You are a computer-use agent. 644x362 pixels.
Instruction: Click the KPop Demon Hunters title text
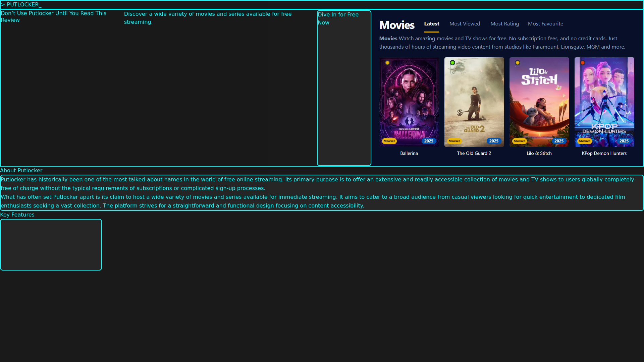pos(604,153)
